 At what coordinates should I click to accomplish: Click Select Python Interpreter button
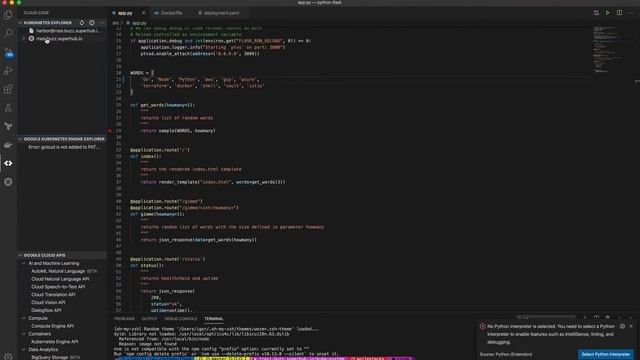click(x=606, y=354)
